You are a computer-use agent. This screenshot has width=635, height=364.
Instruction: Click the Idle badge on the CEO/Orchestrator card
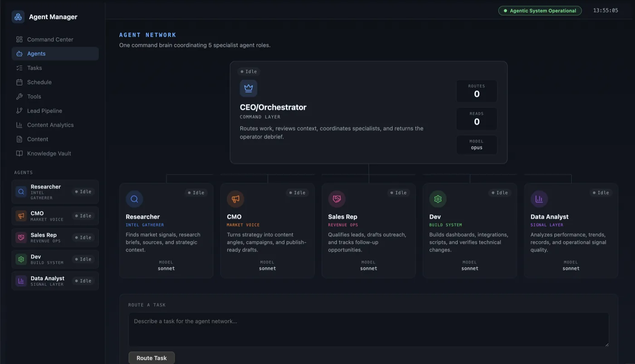249,72
